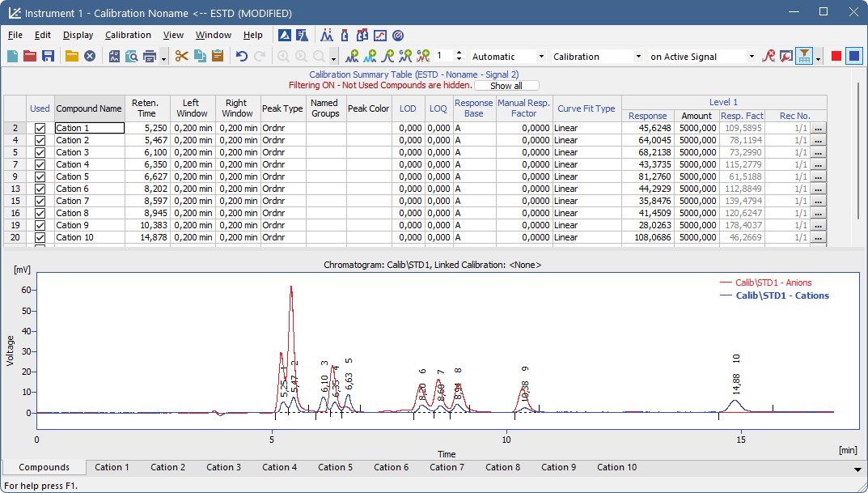Create a new calibration file

click(12, 56)
